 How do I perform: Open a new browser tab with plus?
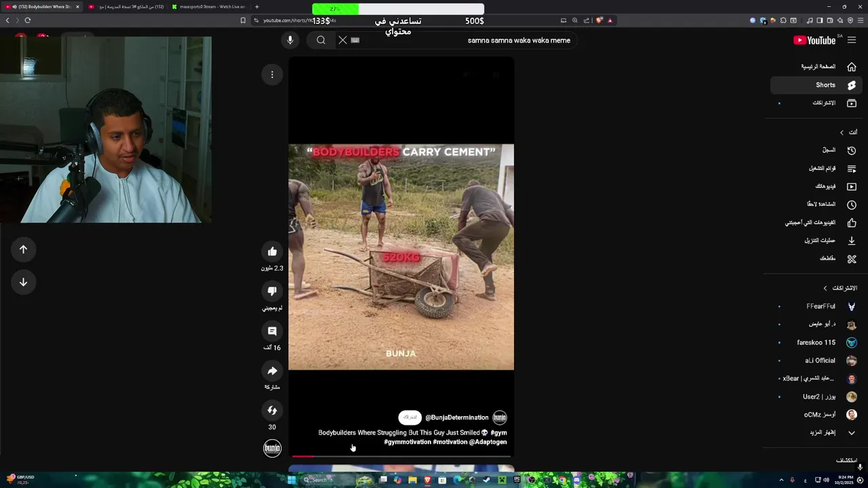(256, 7)
